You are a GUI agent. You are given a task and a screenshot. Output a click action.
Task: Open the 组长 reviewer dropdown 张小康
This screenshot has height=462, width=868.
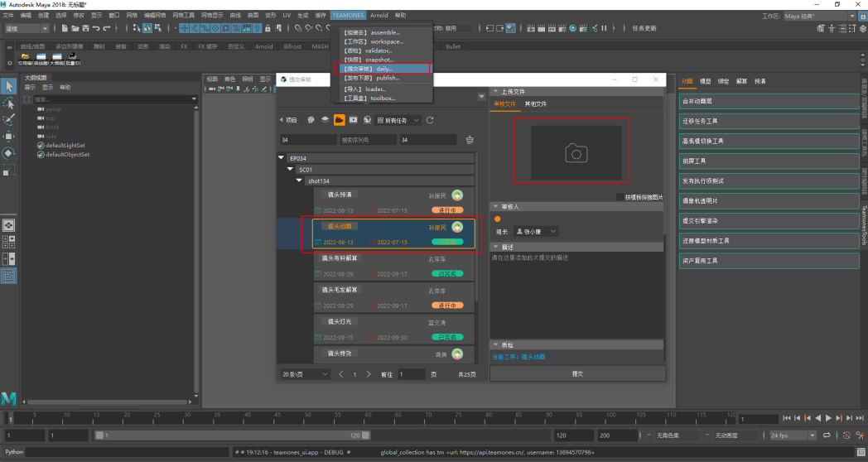point(537,231)
